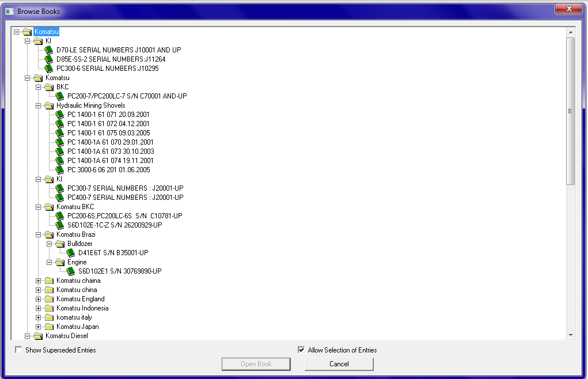Click the Open Book button

click(x=256, y=364)
